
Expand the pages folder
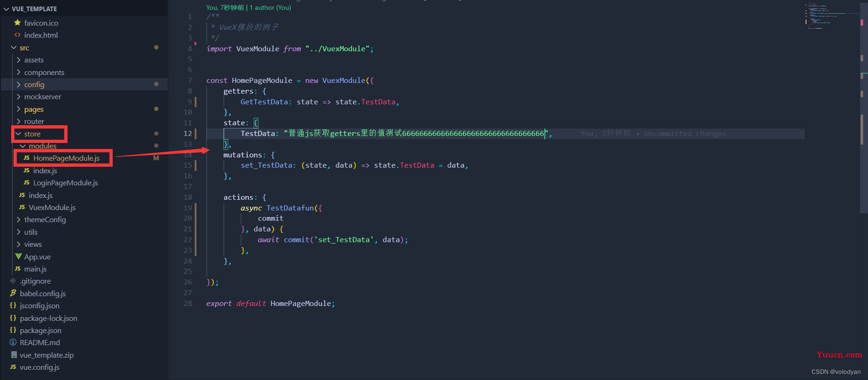pyautogui.click(x=19, y=109)
